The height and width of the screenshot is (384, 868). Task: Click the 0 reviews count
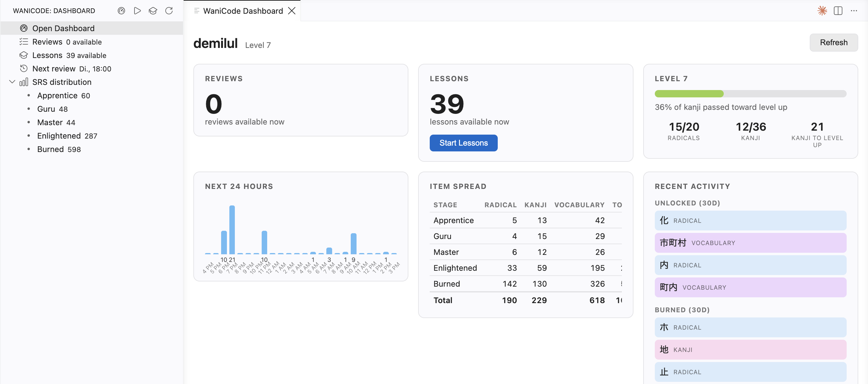pos(213,104)
